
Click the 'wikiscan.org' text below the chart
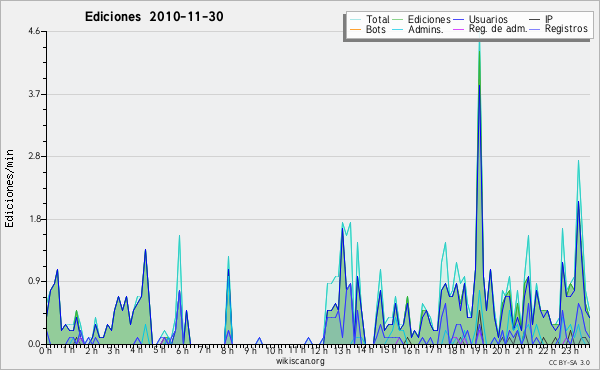[x=300, y=361]
